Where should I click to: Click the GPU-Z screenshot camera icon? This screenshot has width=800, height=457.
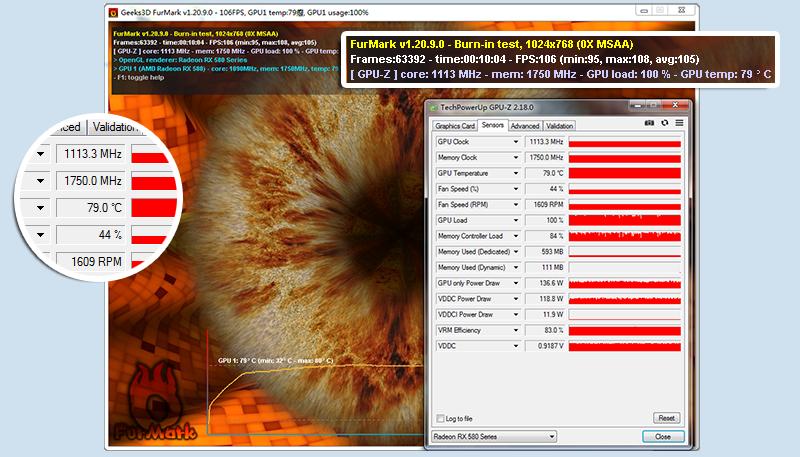pos(649,123)
